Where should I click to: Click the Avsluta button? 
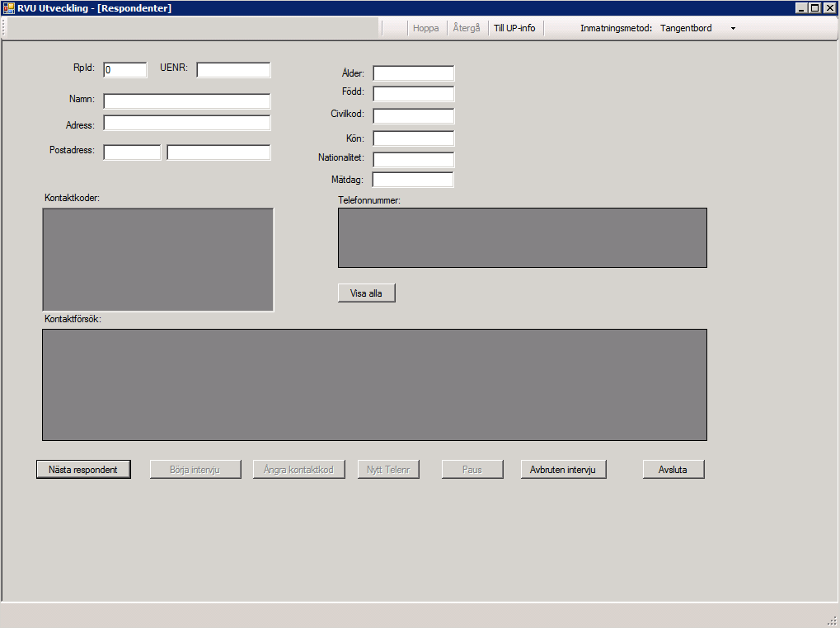pos(673,470)
